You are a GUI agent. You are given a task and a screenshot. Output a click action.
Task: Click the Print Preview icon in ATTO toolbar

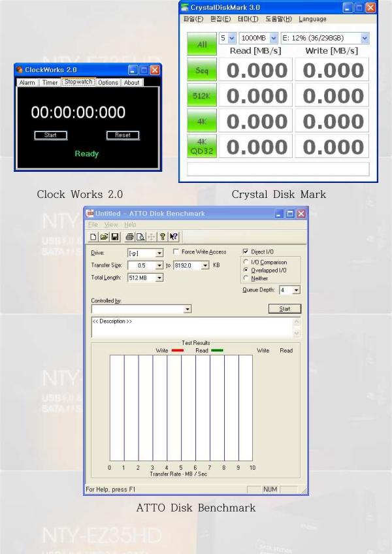click(140, 236)
